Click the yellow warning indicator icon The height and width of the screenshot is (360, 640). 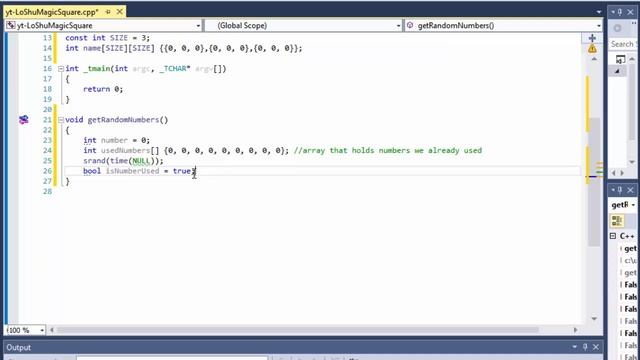pos(592,49)
